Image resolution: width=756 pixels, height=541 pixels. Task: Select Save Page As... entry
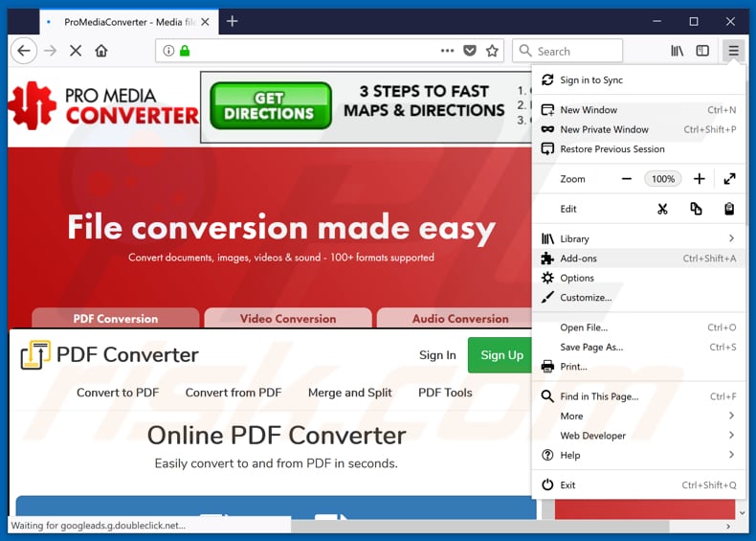coord(639,347)
